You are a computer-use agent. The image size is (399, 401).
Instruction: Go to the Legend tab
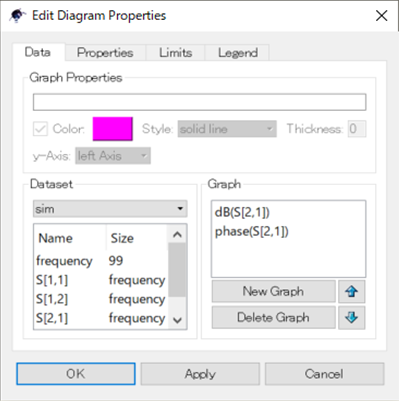point(237,53)
